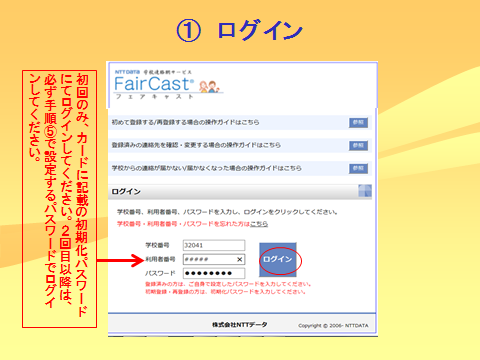480x360 pixels.
Task: Focus the 学校番号 field containing 32041
Action: (214, 245)
